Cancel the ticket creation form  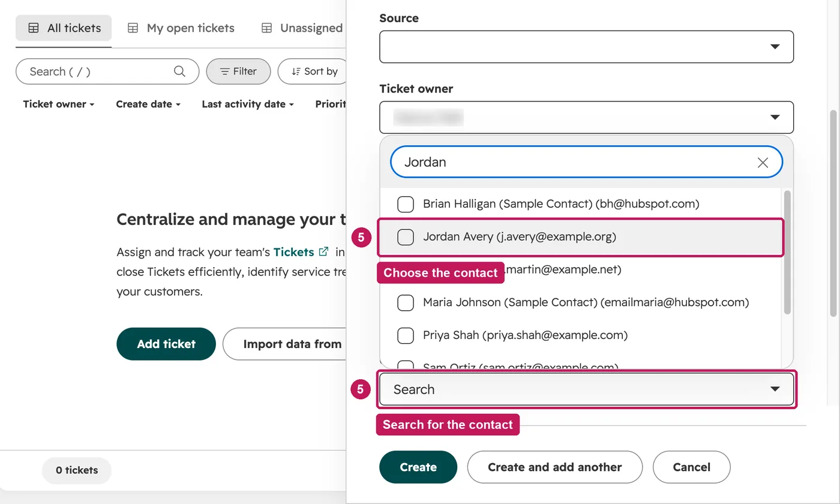coord(691,467)
